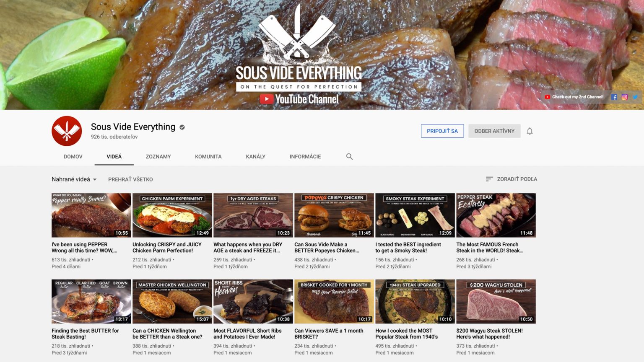Open the $200 Wagyu Stolen video thumbnail
The height and width of the screenshot is (362, 644).
(x=496, y=302)
